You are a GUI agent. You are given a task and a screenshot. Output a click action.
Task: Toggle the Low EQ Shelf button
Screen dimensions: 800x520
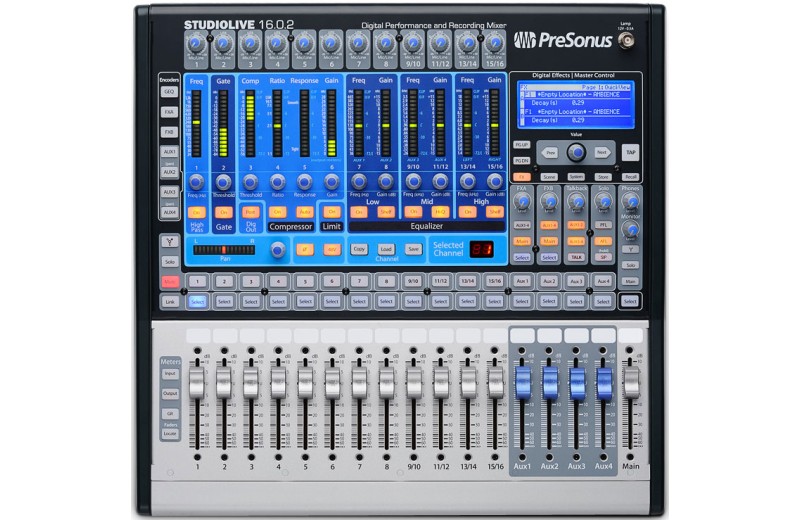(x=386, y=212)
